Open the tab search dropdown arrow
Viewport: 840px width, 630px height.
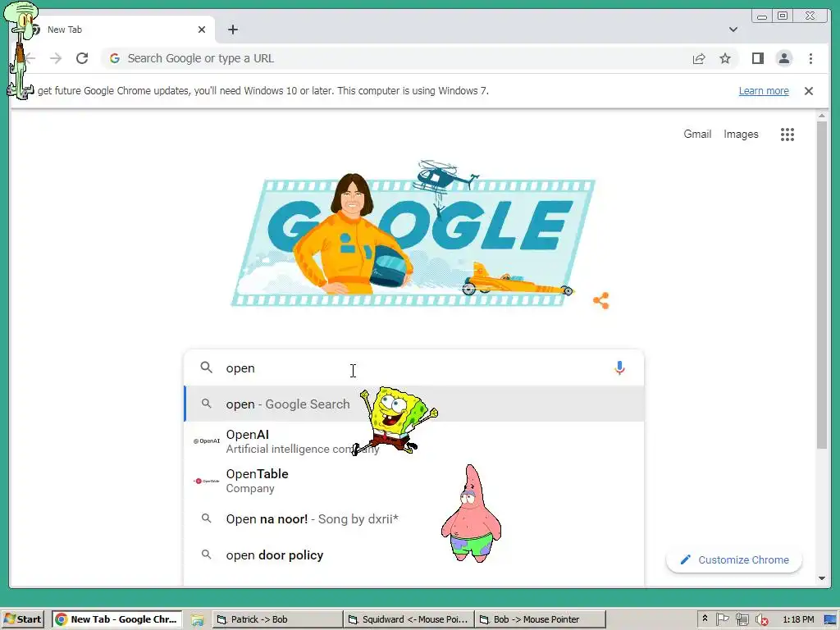[x=733, y=30]
